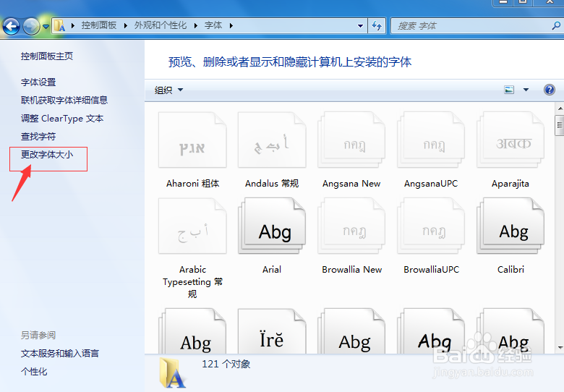The height and width of the screenshot is (392, 564).
Task: Click the magnifier search icon
Action: click(556, 25)
